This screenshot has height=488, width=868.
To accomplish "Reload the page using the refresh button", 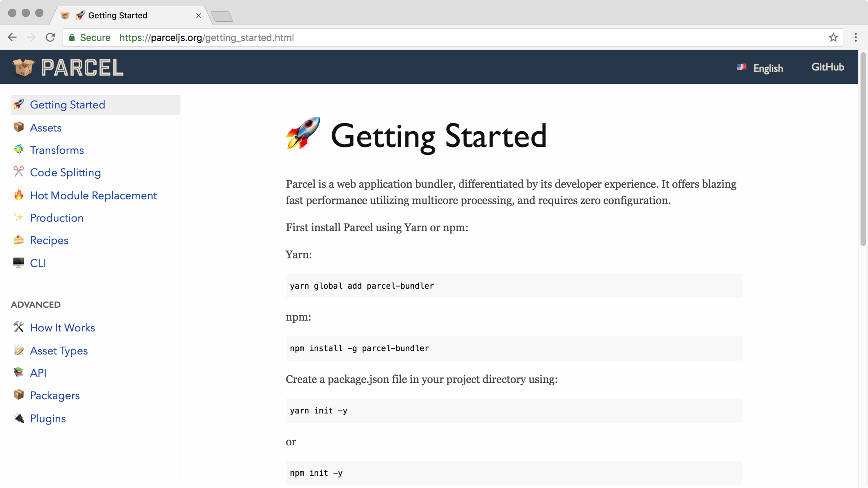I will pos(50,38).
